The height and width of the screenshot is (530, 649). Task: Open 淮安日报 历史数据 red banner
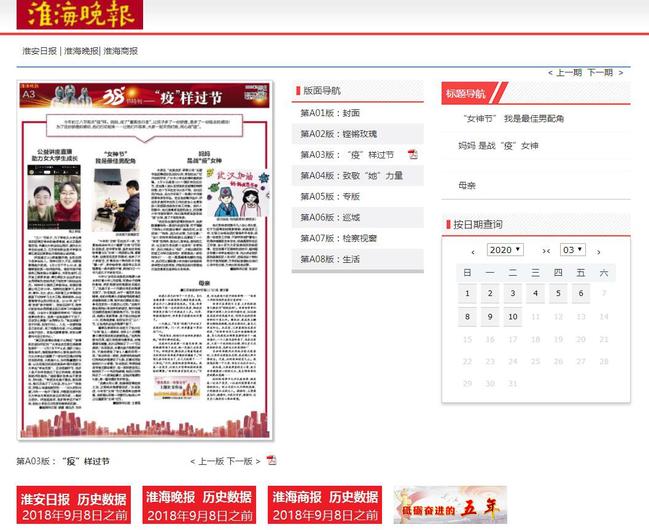(x=72, y=505)
